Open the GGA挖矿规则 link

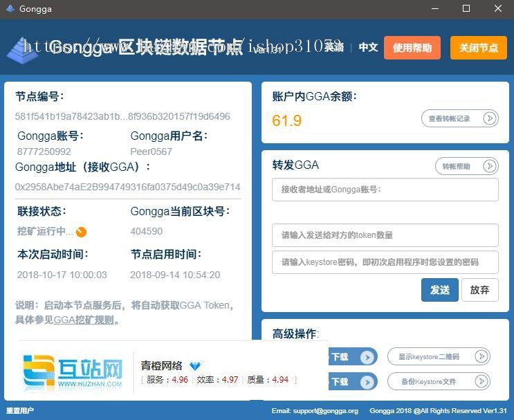point(84,320)
